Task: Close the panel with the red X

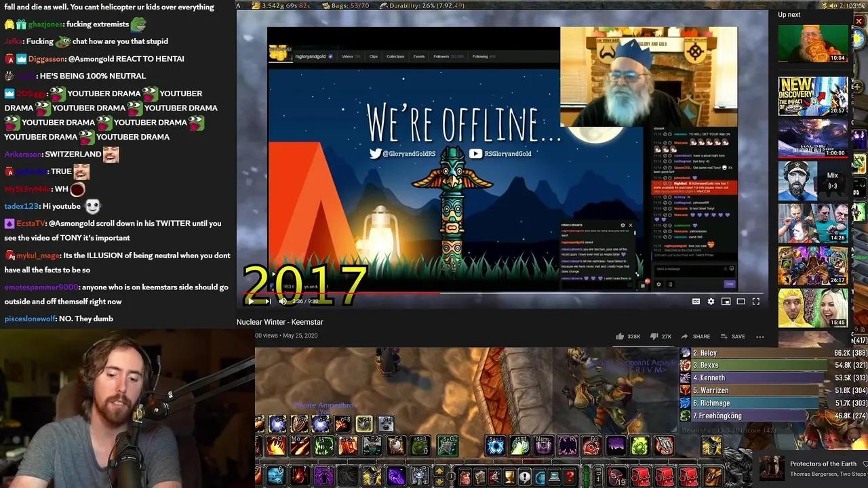Action: pos(859,21)
